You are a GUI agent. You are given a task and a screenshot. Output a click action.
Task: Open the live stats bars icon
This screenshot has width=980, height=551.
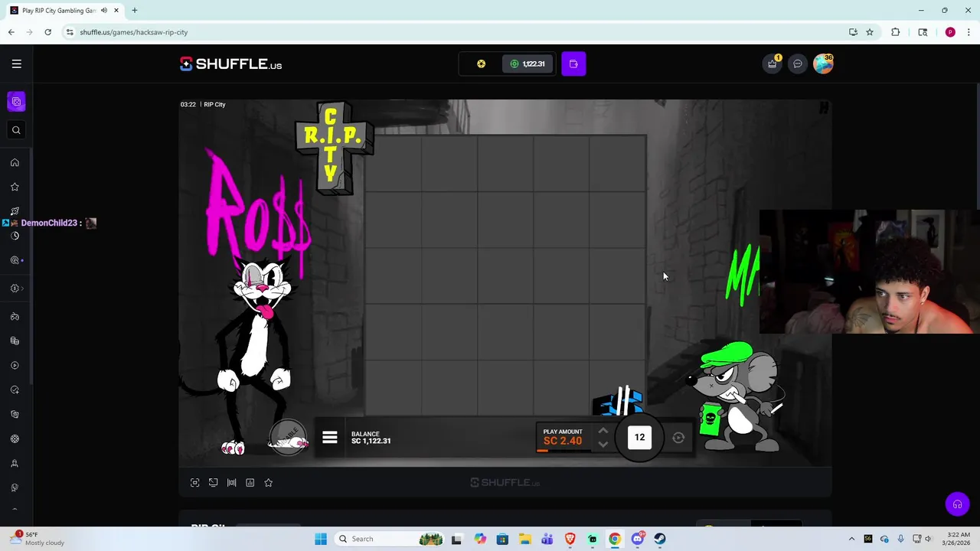tap(231, 483)
